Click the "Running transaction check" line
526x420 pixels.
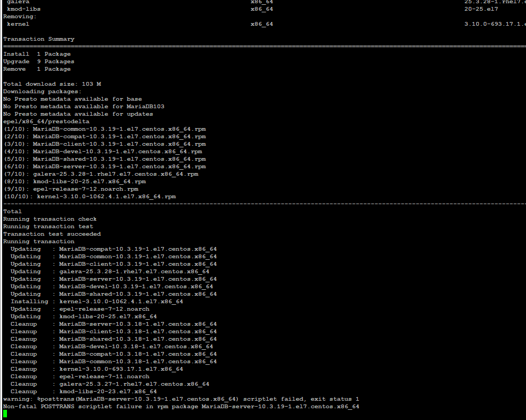(50, 219)
